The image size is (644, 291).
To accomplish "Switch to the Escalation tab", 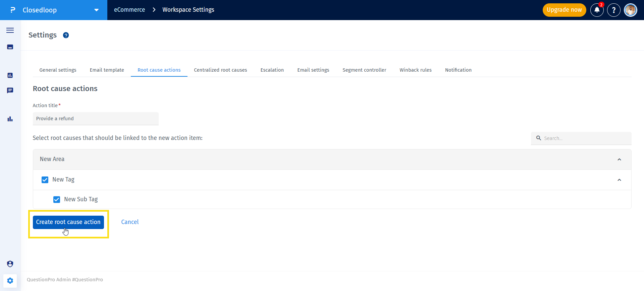I will pyautogui.click(x=272, y=70).
